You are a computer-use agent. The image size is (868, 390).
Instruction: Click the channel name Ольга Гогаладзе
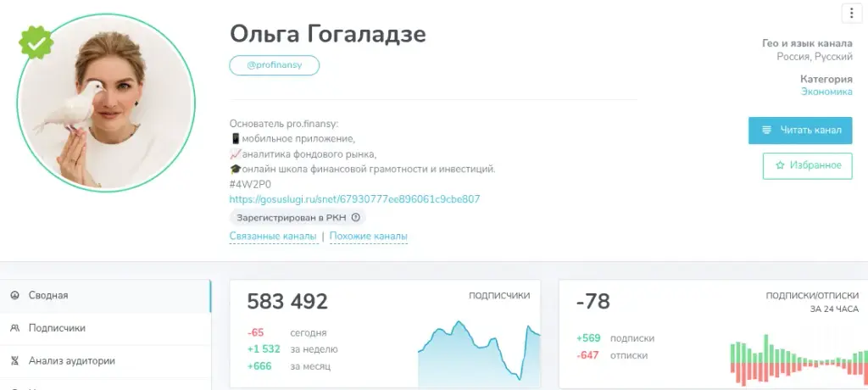(328, 34)
